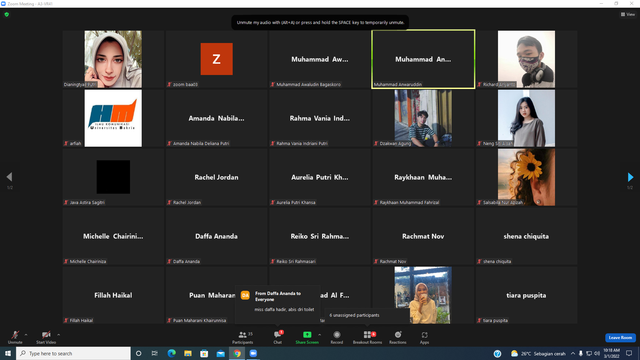Open File Explorer from the taskbar
The width and height of the screenshot is (640, 360).
[188, 353]
